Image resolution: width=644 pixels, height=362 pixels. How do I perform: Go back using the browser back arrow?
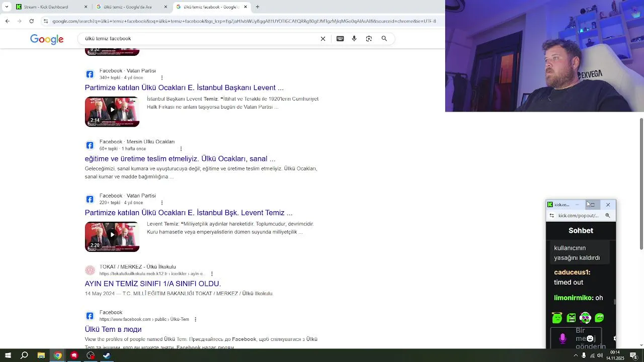point(7,21)
